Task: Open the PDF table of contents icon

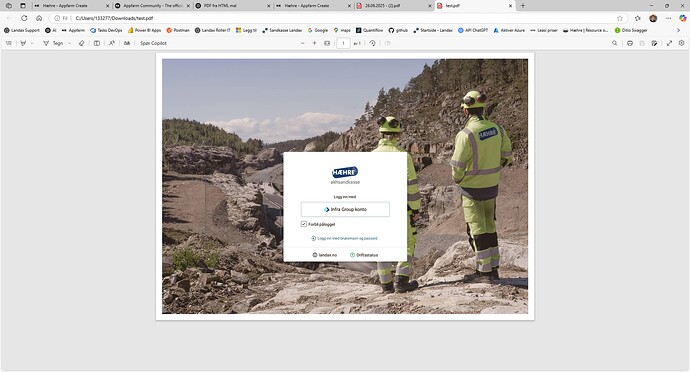Action: point(9,43)
